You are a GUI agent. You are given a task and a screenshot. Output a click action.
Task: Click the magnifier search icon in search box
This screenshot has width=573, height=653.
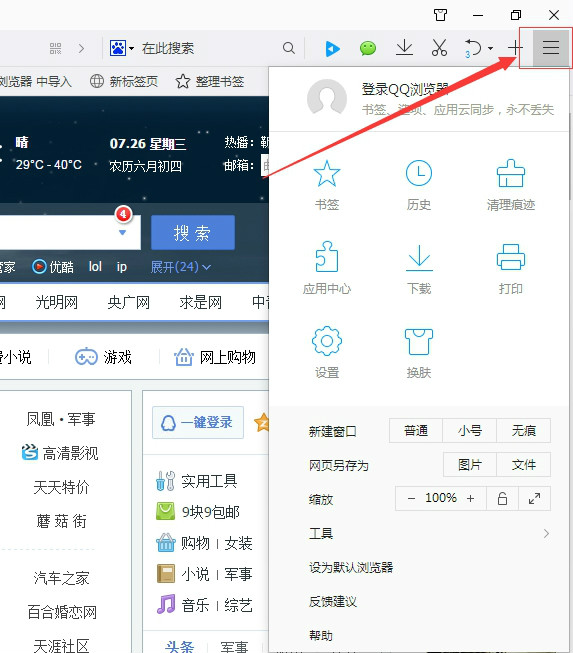pyautogui.click(x=289, y=48)
